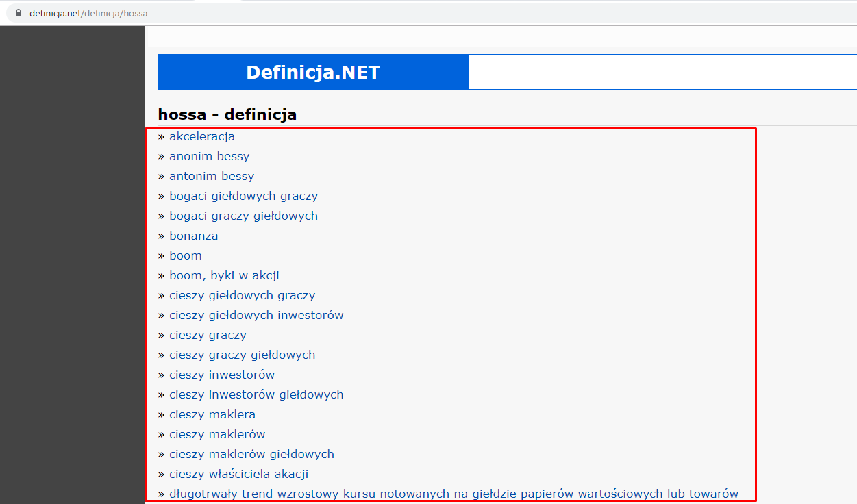Open the 'akceleracja' link
This screenshot has height=504, width=857.
point(202,136)
